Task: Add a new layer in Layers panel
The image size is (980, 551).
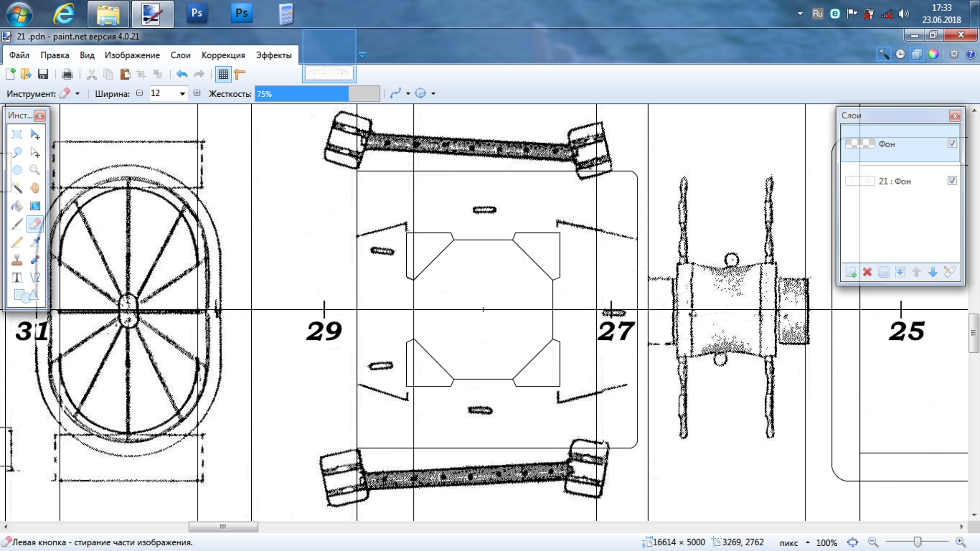Action: click(851, 272)
